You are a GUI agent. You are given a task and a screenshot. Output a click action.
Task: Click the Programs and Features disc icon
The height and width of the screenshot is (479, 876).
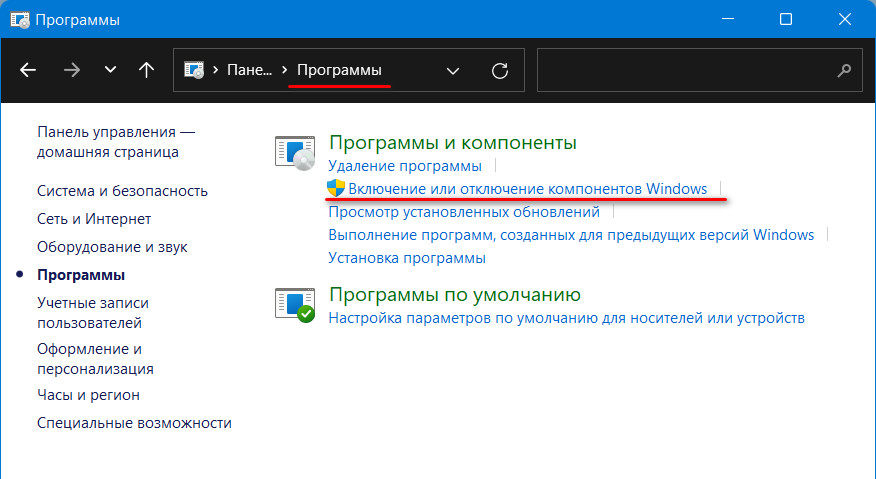tap(295, 153)
